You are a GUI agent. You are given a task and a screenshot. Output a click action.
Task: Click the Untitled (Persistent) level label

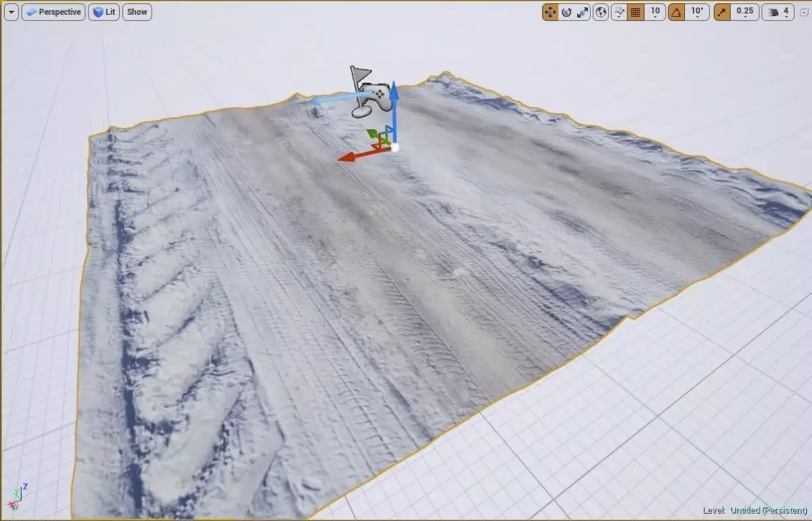coord(769,510)
